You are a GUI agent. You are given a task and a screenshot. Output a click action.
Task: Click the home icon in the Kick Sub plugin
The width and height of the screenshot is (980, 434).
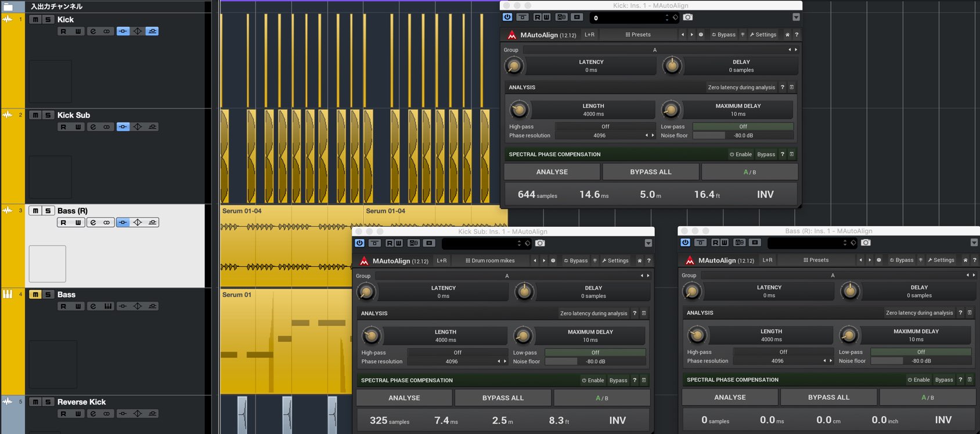(x=640, y=261)
